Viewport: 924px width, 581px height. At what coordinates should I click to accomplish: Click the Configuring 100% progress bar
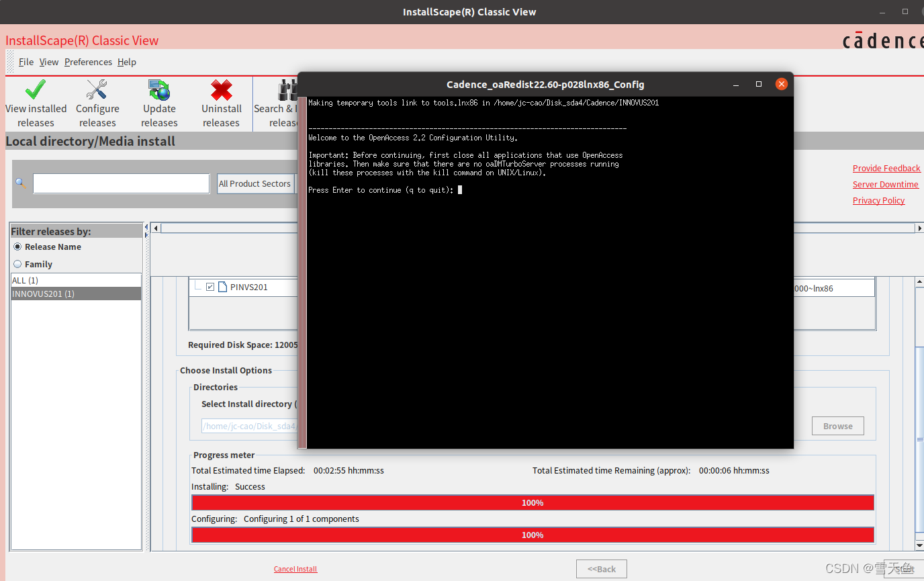click(x=533, y=535)
